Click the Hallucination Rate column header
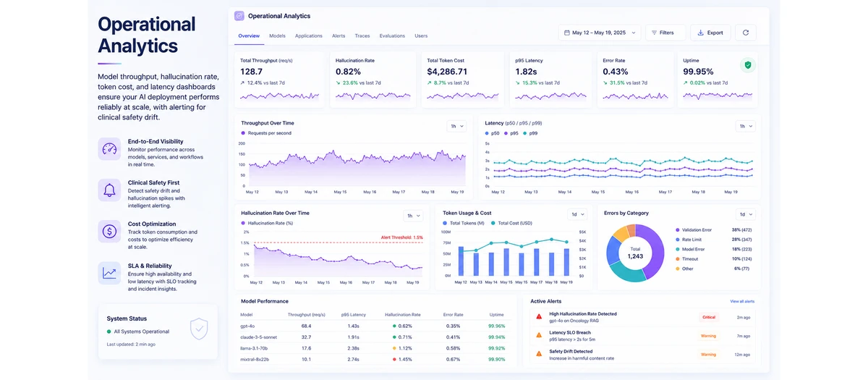 [403, 315]
